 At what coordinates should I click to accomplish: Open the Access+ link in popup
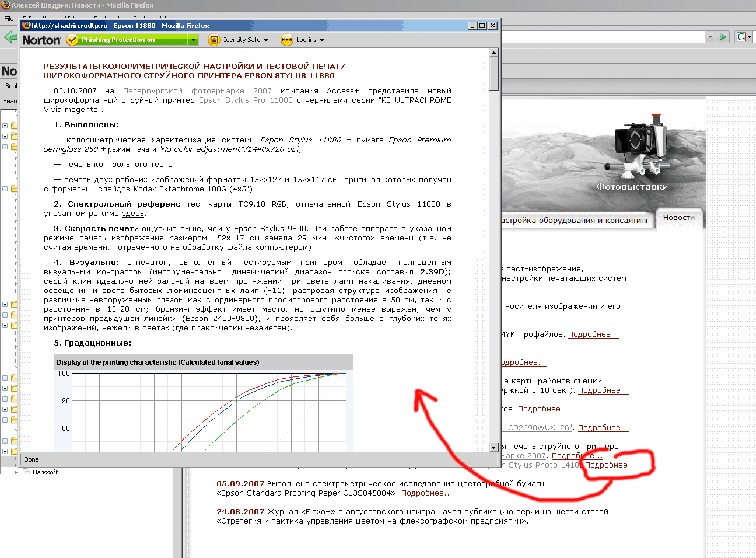pyautogui.click(x=343, y=90)
